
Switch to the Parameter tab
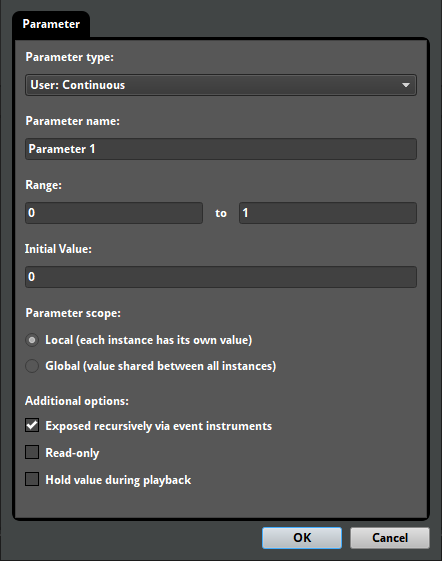coord(51,24)
